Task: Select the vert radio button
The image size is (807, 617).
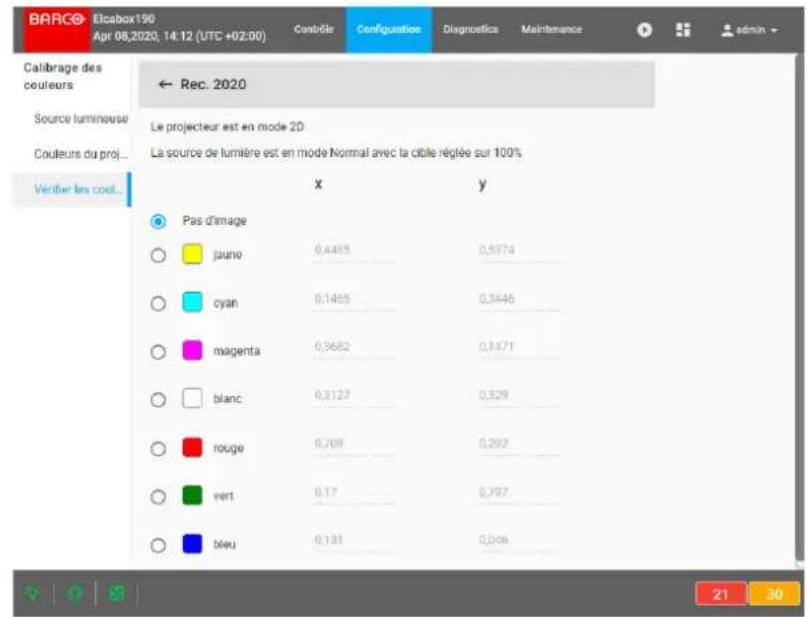Action: point(158,497)
